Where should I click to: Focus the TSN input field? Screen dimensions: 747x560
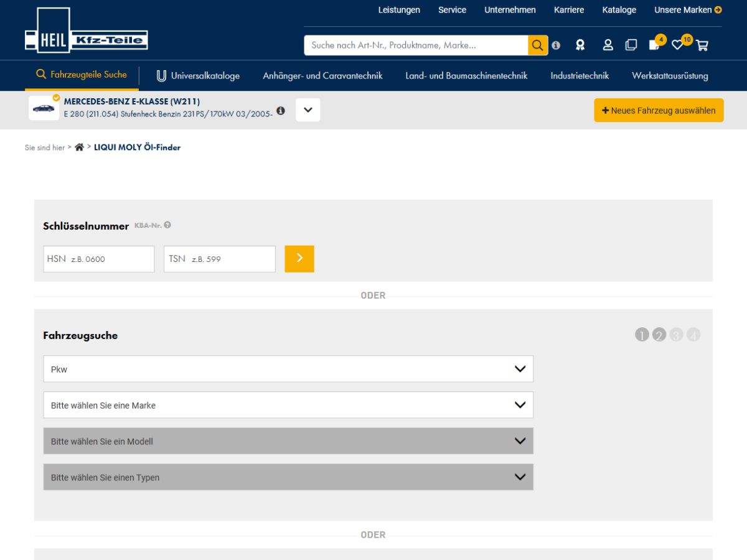pos(220,259)
